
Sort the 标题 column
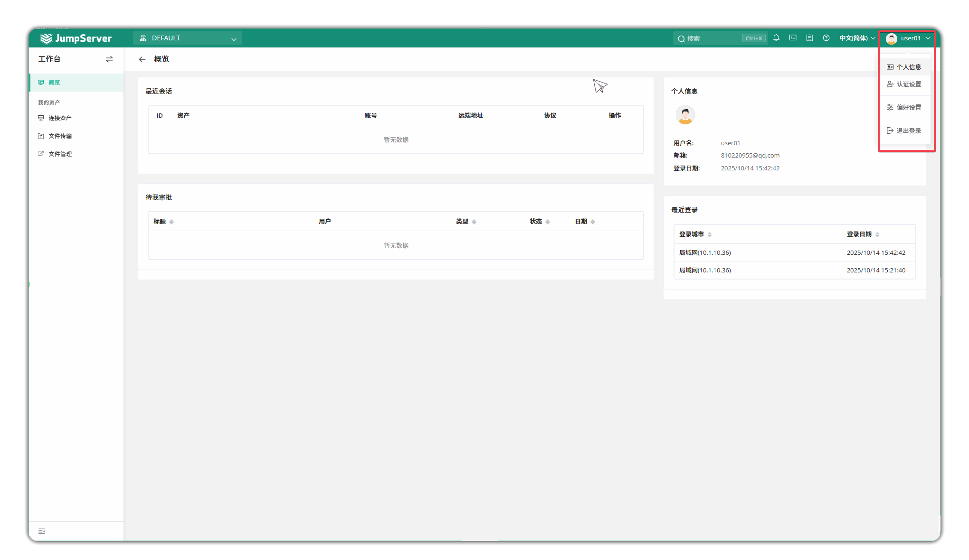click(x=171, y=222)
